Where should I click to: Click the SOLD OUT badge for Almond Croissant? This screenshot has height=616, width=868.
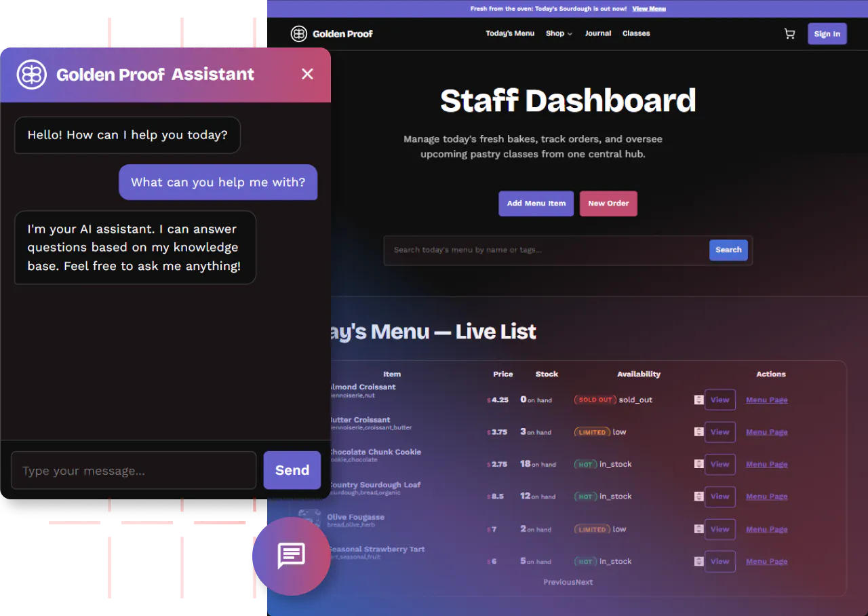[x=595, y=400]
